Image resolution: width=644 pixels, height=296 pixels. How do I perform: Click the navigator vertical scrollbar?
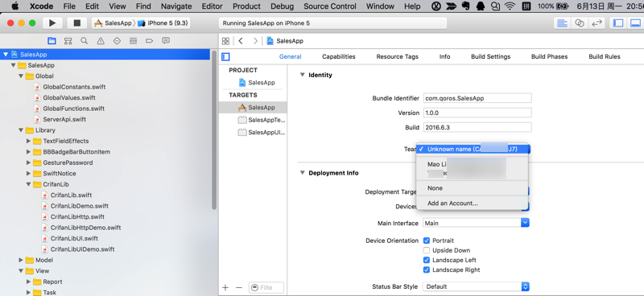(214, 130)
